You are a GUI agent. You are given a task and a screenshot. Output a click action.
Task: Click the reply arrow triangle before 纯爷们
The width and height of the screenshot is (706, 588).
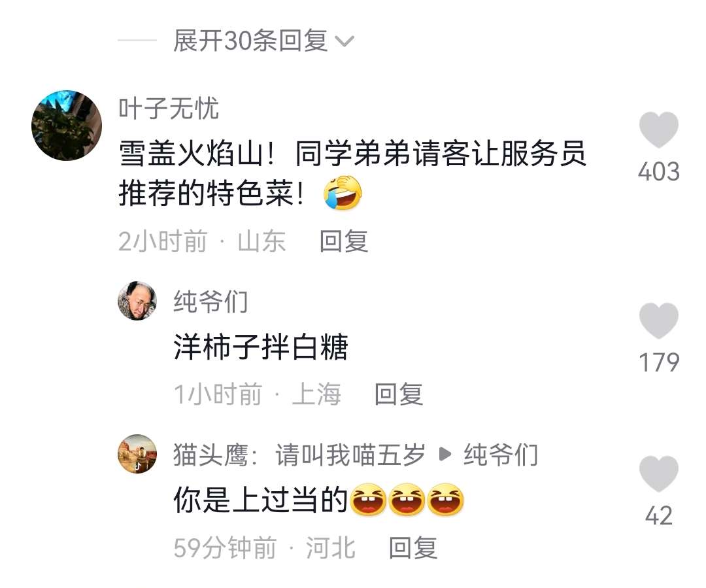click(445, 455)
